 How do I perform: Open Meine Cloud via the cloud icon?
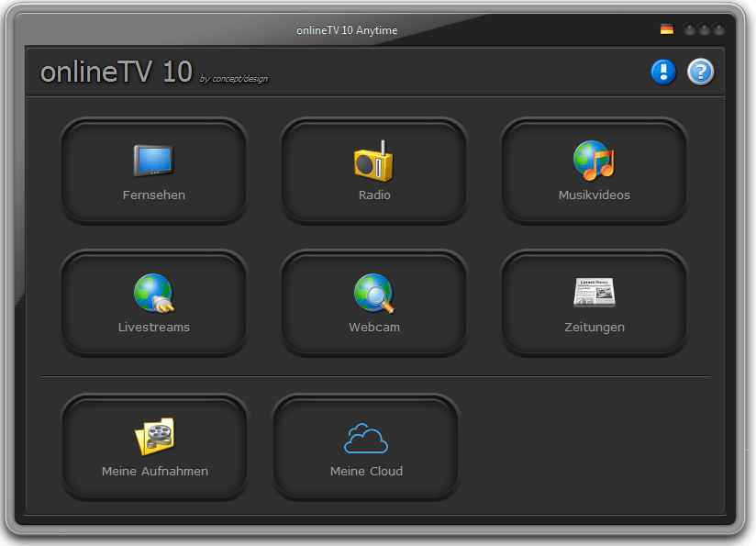[x=366, y=438]
